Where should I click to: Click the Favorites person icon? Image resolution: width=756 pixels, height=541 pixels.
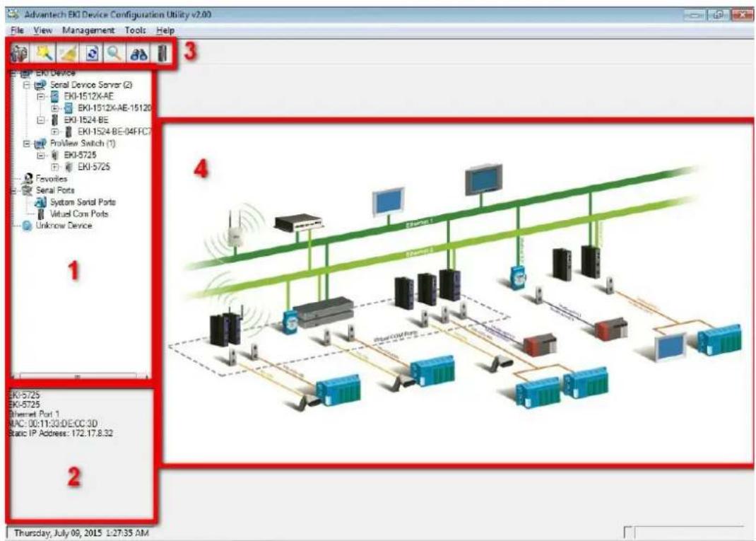click(28, 178)
